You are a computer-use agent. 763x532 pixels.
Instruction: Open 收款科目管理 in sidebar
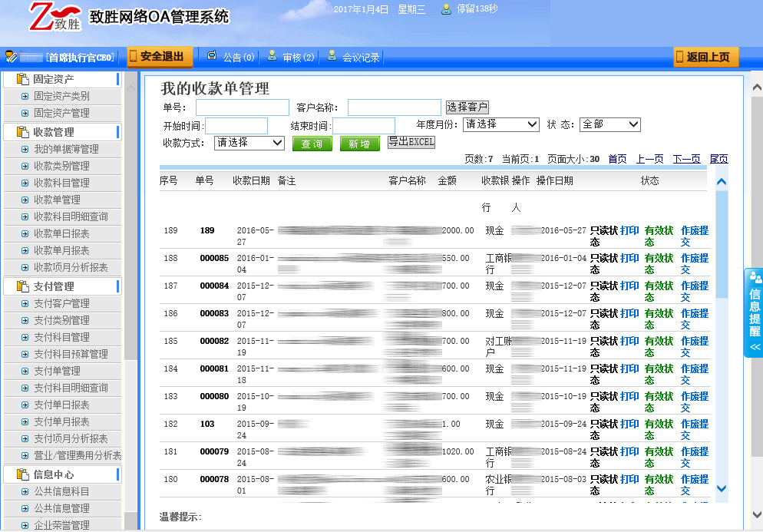61,183
